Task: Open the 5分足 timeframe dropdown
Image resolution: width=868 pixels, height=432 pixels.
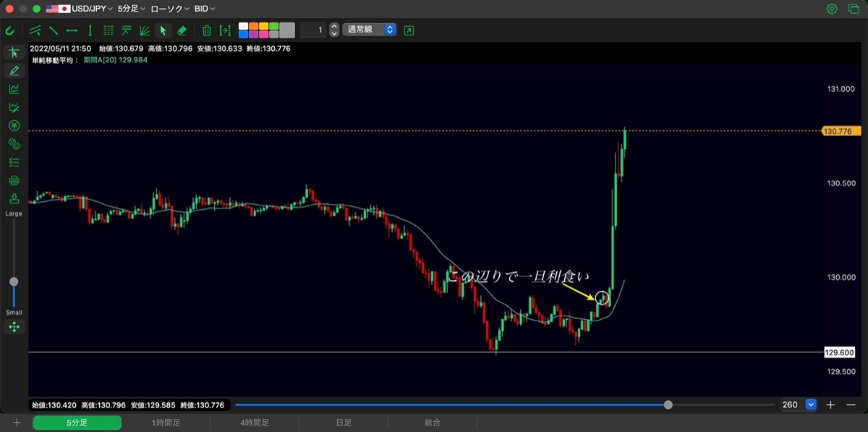Action: pyautogui.click(x=131, y=9)
